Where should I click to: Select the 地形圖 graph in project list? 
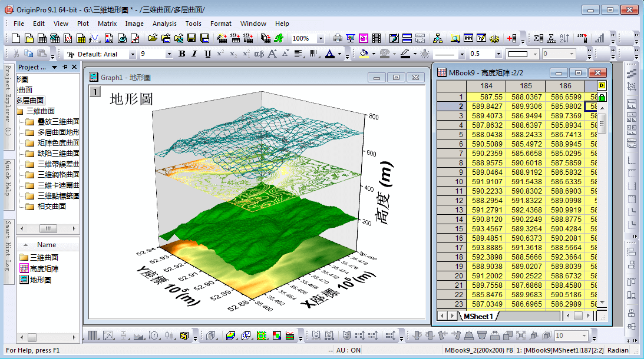tap(40, 280)
